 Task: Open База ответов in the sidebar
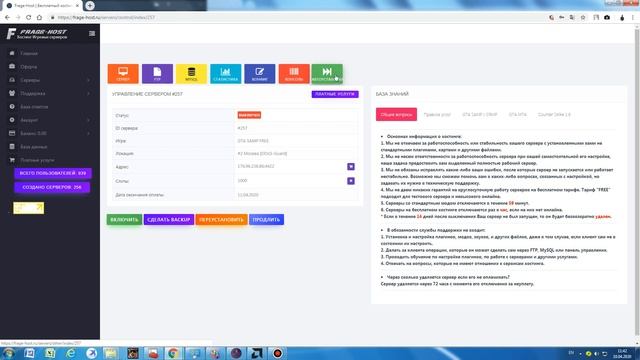34,107
